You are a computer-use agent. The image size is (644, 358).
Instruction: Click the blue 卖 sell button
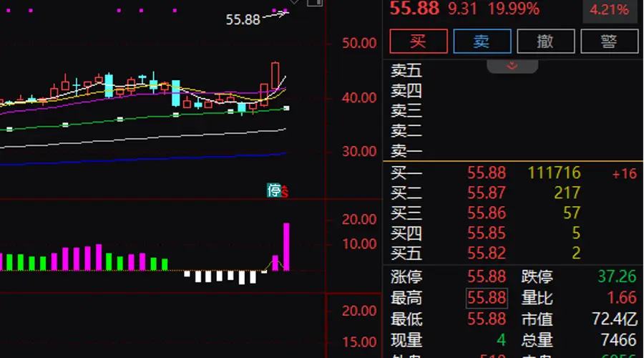(x=482, y=41)
